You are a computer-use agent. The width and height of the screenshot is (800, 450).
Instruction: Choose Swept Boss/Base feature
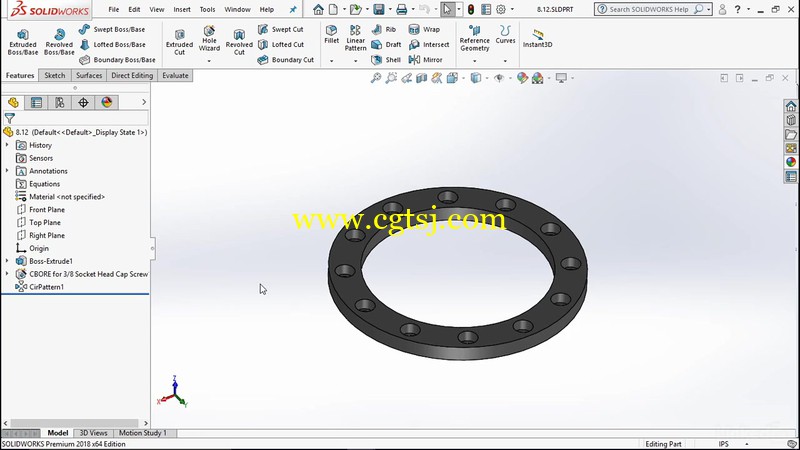[112, 30]
